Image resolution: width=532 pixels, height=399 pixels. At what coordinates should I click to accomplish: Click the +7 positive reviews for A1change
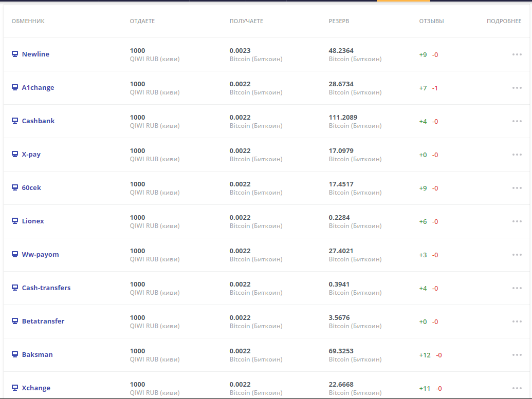(x=423, y=88)
